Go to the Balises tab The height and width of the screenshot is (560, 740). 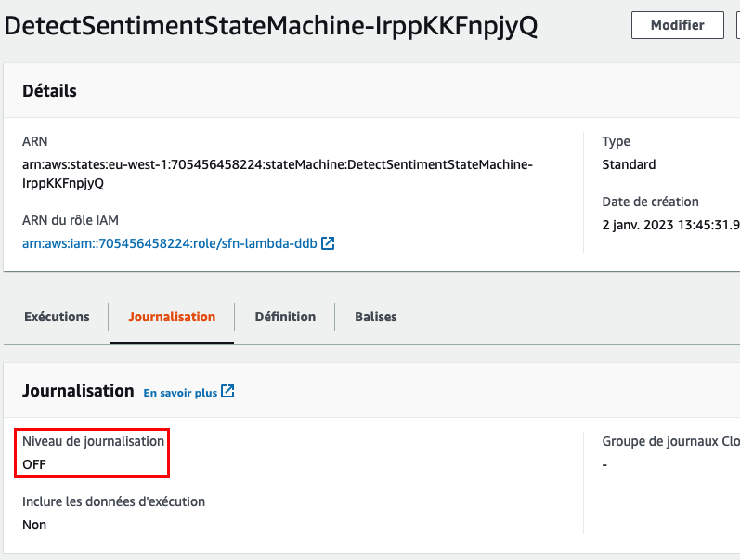376,317
